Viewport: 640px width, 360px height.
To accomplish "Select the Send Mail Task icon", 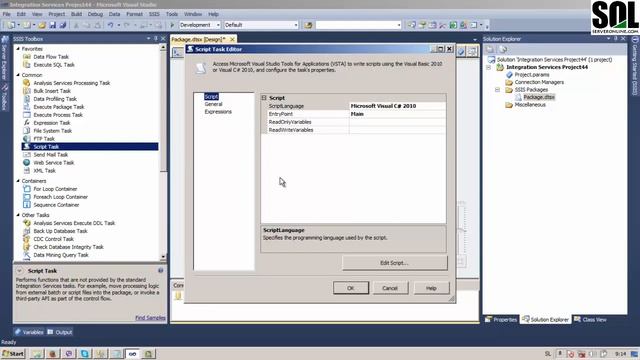I will point(27,155).
